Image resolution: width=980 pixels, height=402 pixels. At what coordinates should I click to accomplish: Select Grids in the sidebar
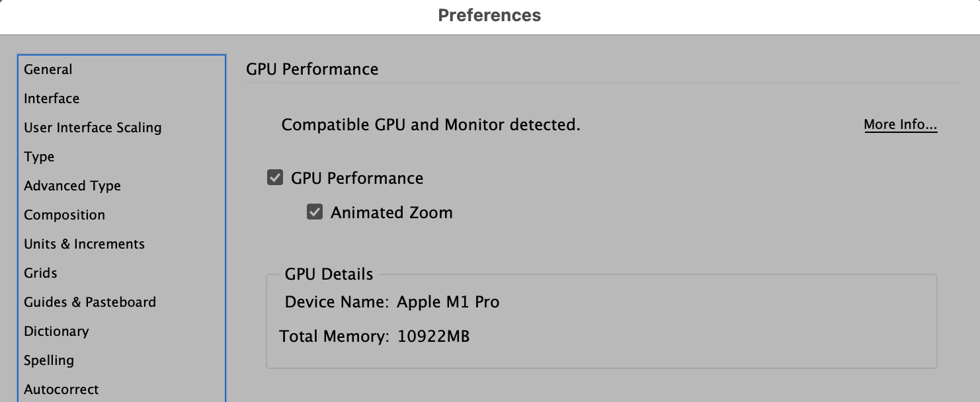pos(40,273)
